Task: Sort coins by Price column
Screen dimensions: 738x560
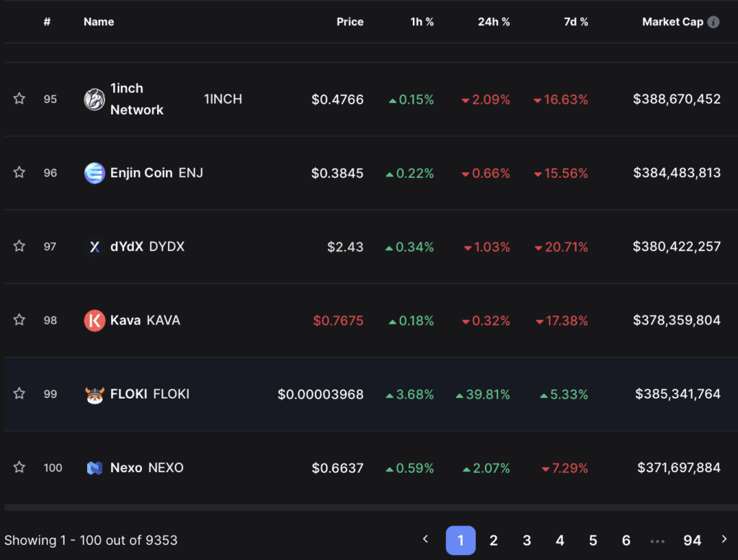Action: coord(350,22)
